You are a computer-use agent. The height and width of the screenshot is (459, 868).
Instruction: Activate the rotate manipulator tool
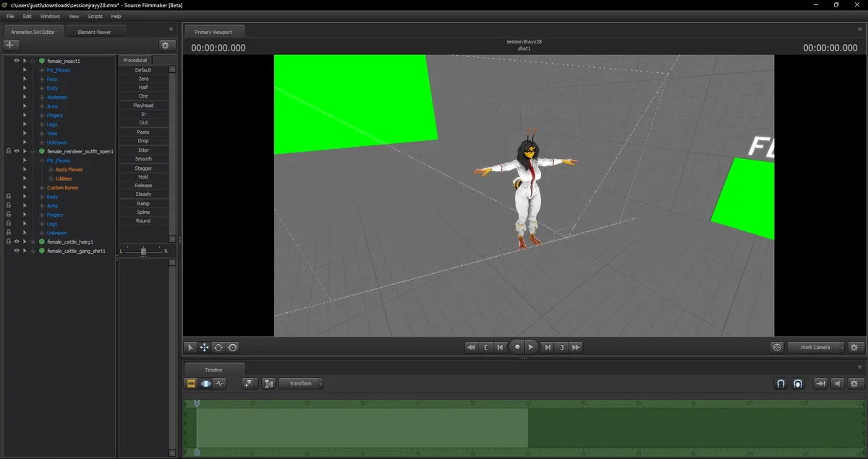point(218,348)
